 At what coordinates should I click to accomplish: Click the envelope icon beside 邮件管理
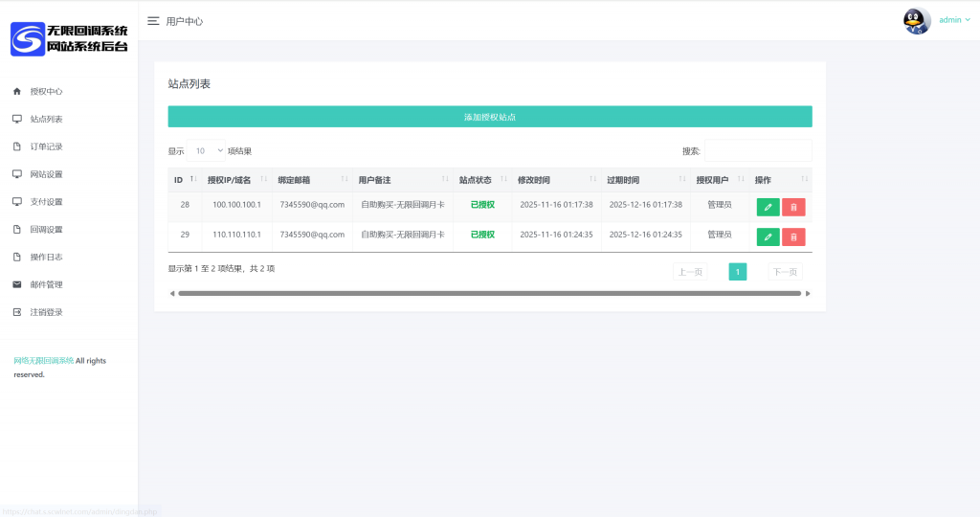17,284
